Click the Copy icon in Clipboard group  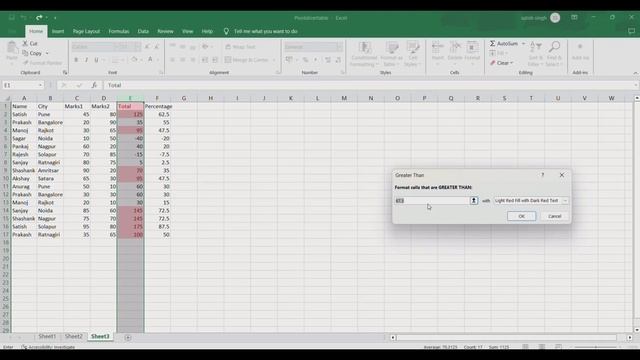click(x=25, y=53)
